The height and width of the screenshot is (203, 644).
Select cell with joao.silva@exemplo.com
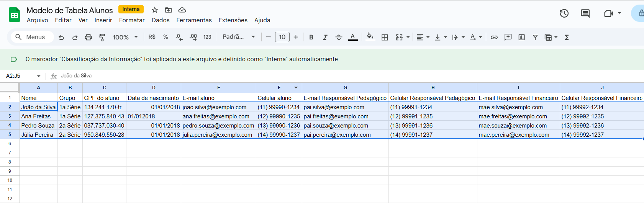coord(218,107)
